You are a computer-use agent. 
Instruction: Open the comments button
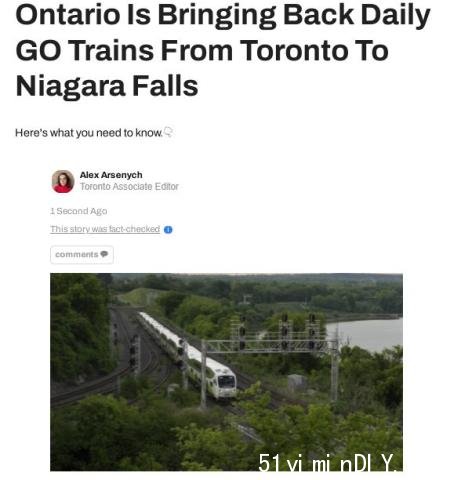82,255
